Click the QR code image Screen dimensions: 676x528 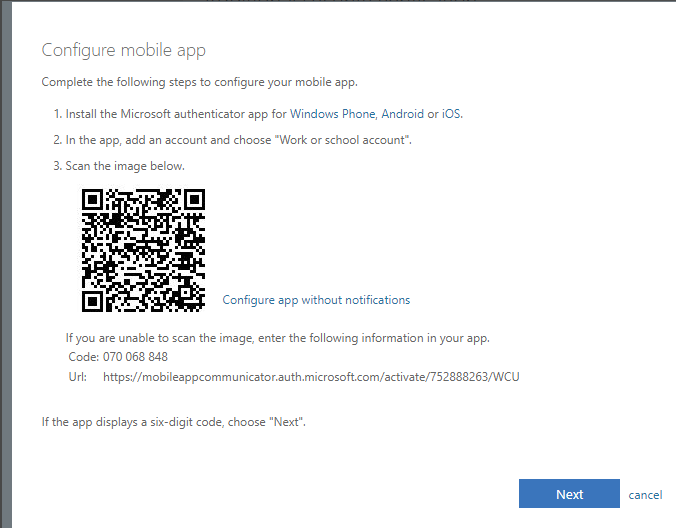pyautogui.click(x=143, y=250)
